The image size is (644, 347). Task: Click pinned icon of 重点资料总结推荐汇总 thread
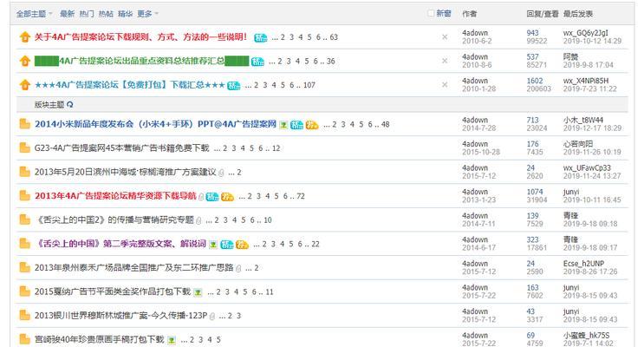click(x=24, y=61)
